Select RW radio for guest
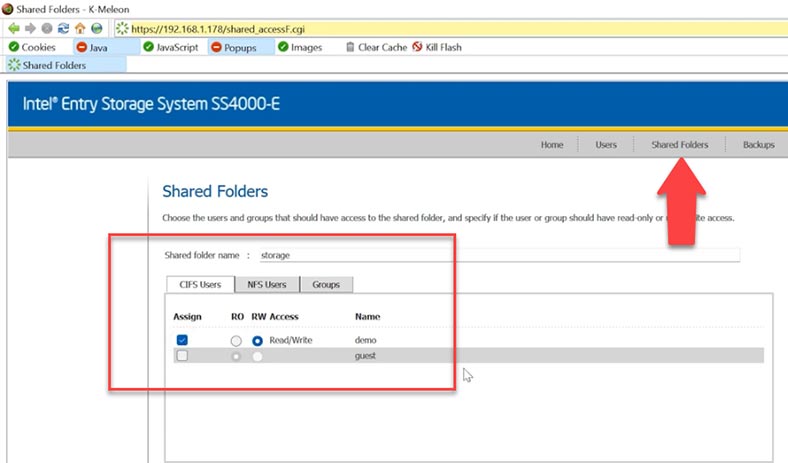788x463 pixels. click(x=257, y=356)
